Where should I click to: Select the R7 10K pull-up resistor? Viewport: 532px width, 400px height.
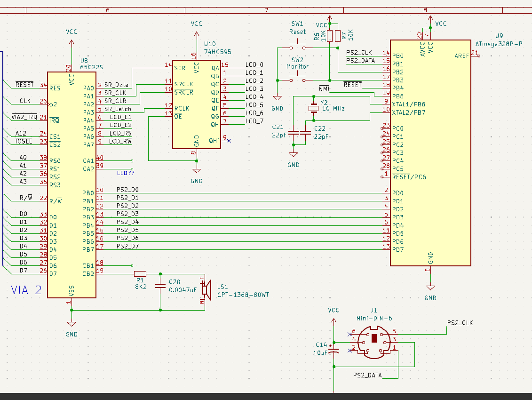click(338, 36)
